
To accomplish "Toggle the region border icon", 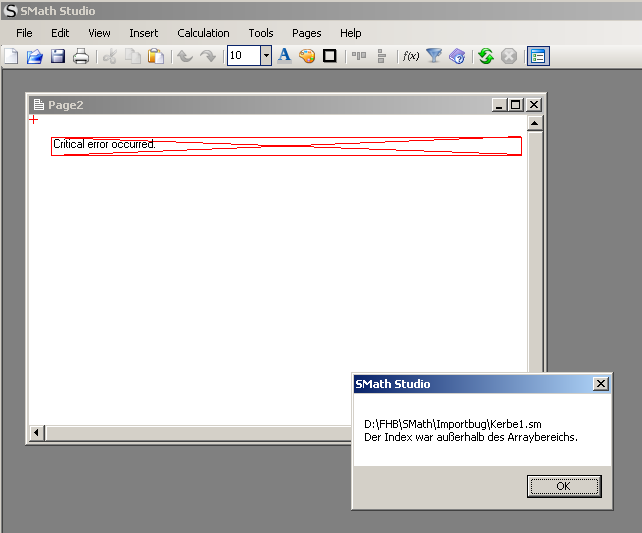I will [x=329, y=56].
